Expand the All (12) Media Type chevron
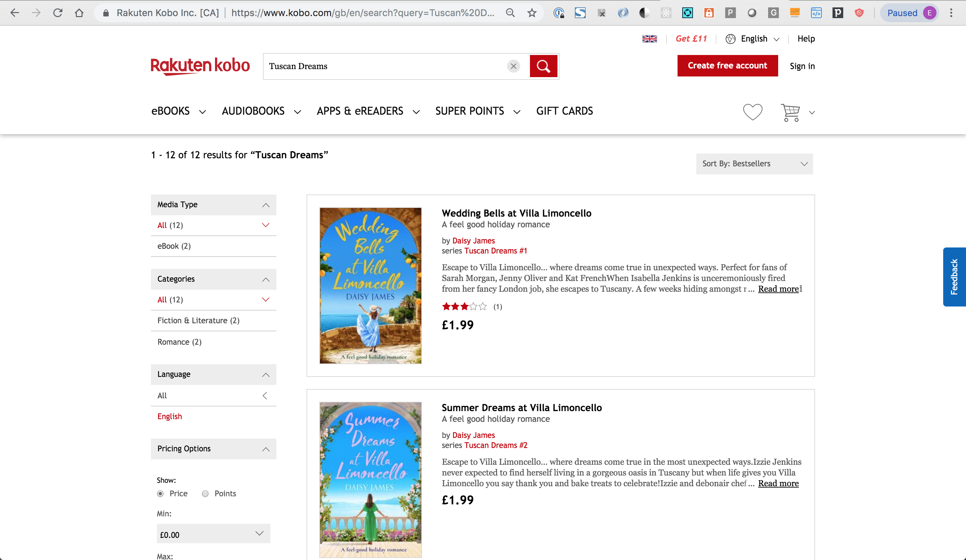966x560 pixels. click(266, 225)
